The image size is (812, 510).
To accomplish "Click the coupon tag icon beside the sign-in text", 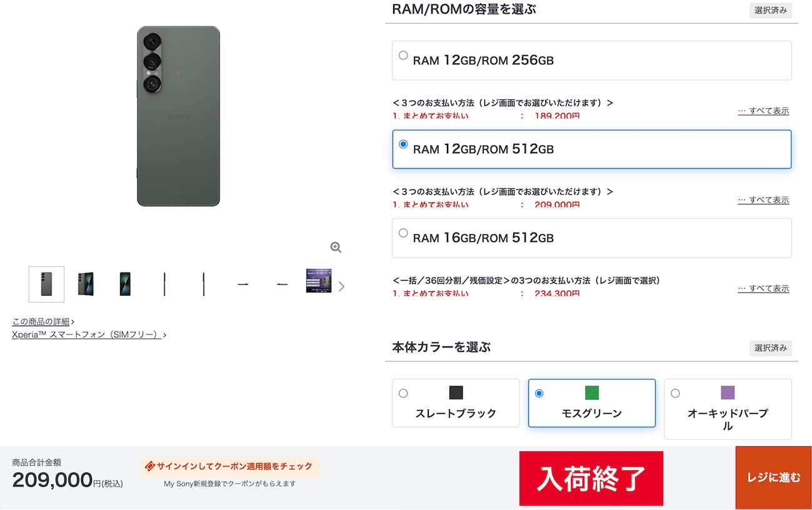I will click(150, 466).
